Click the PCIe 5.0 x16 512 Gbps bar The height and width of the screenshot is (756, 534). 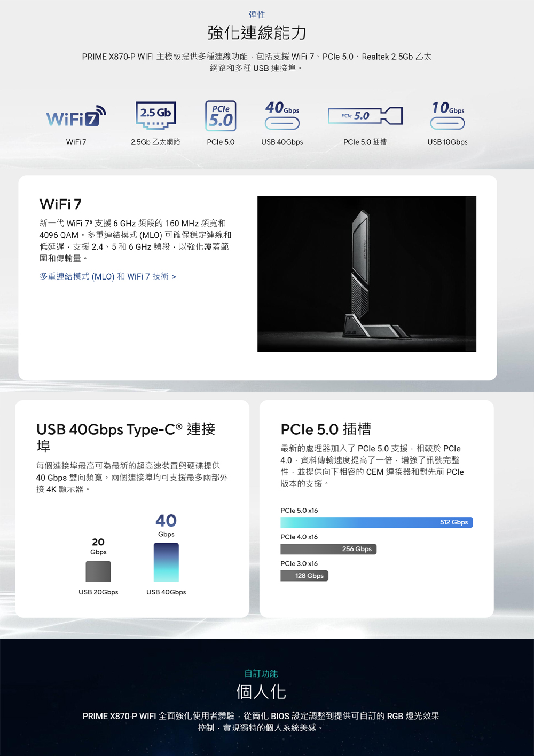(x=376, y=522)
